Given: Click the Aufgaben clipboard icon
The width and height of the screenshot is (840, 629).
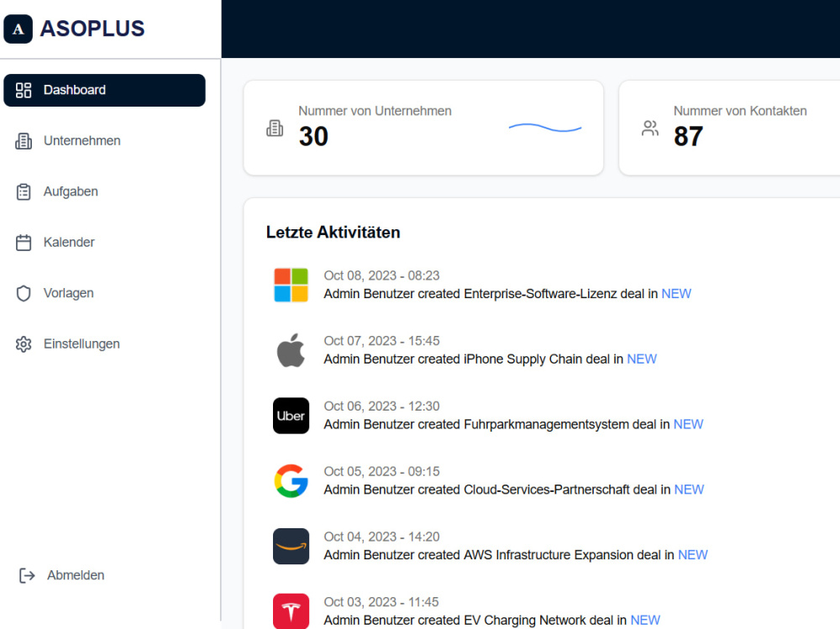Looking at the screenshot, I should (24, 191).
